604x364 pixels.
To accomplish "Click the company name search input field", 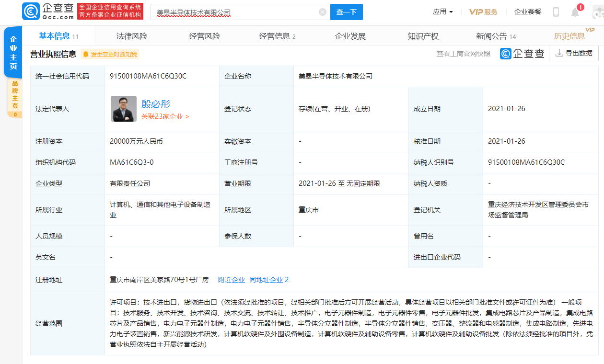I will pyautogui.click(x=235, y=12).
